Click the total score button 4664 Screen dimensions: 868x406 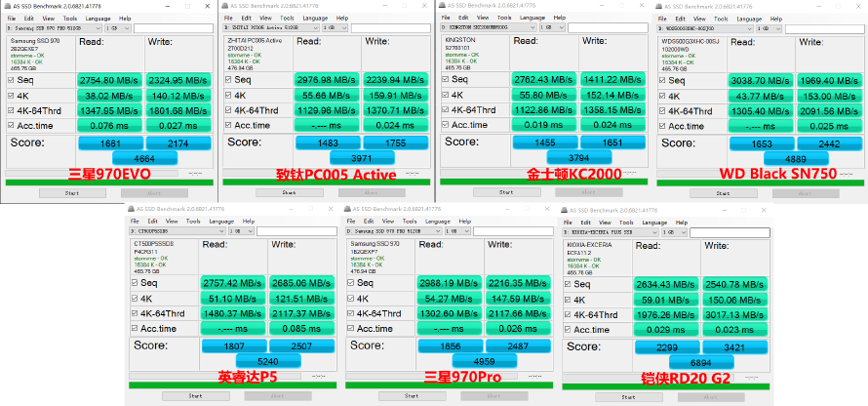[x=145, y=158]
